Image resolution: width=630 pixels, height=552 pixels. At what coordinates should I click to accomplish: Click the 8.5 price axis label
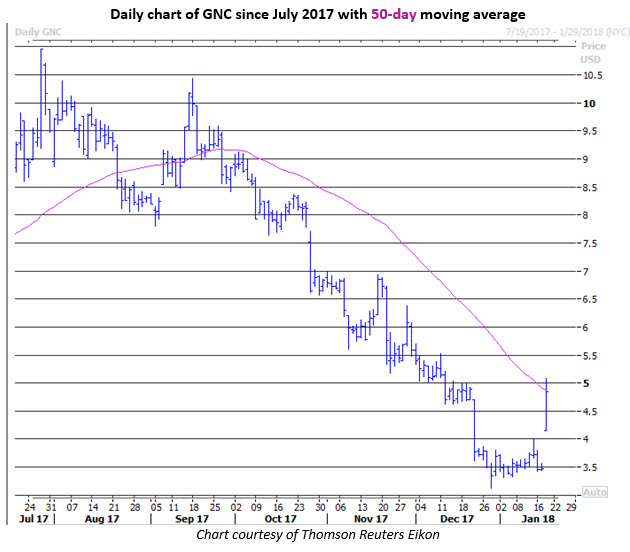click(590, 188)
